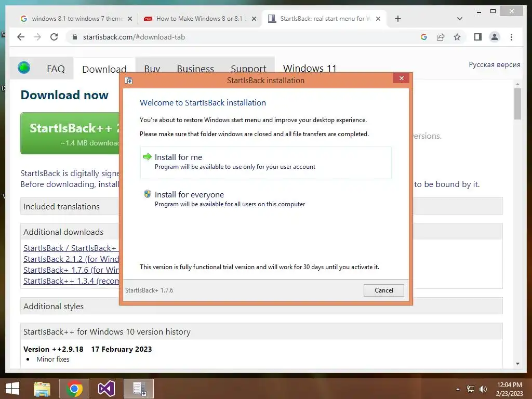Choose Install for everyone option

[265, 199]
